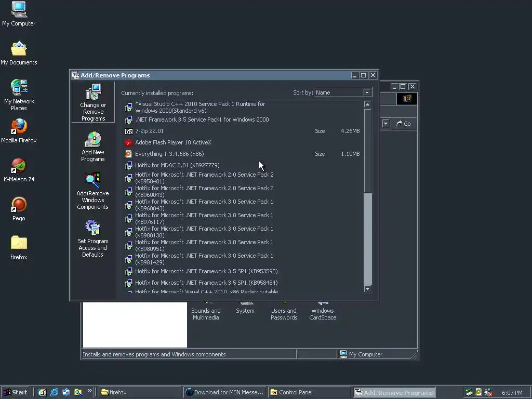Select Adobe Flash Player 10 ActiveX entry
The image size is (532, 399).
(x=243, y=142)
